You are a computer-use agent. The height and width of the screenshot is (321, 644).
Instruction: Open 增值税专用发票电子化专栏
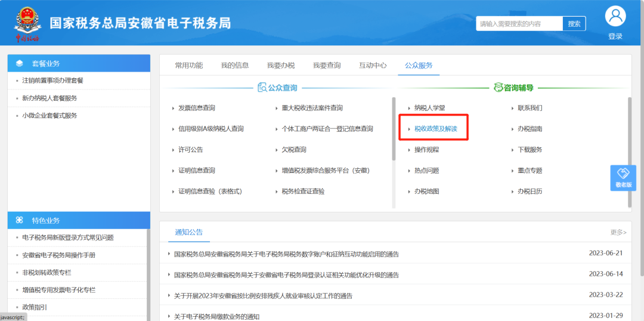58,290
